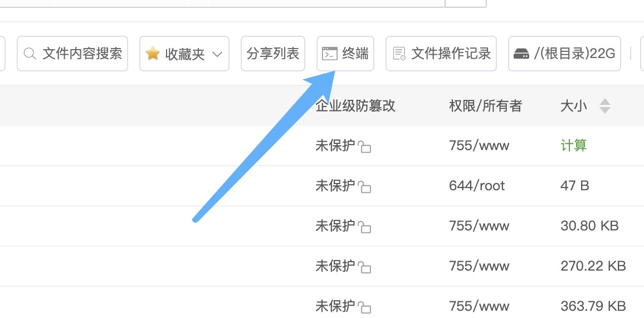Click the 644/root permission cell
This screenshot has height=318, width=644.
(477, 186)
